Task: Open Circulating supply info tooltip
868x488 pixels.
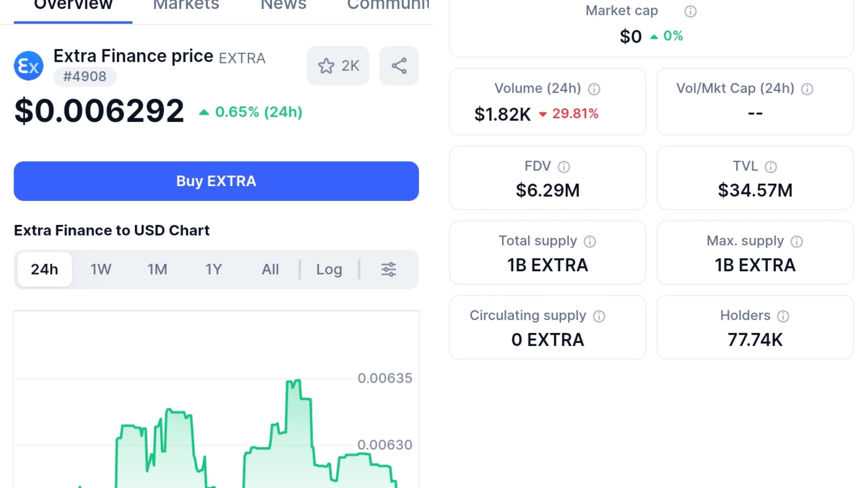Action: [598, 316]
